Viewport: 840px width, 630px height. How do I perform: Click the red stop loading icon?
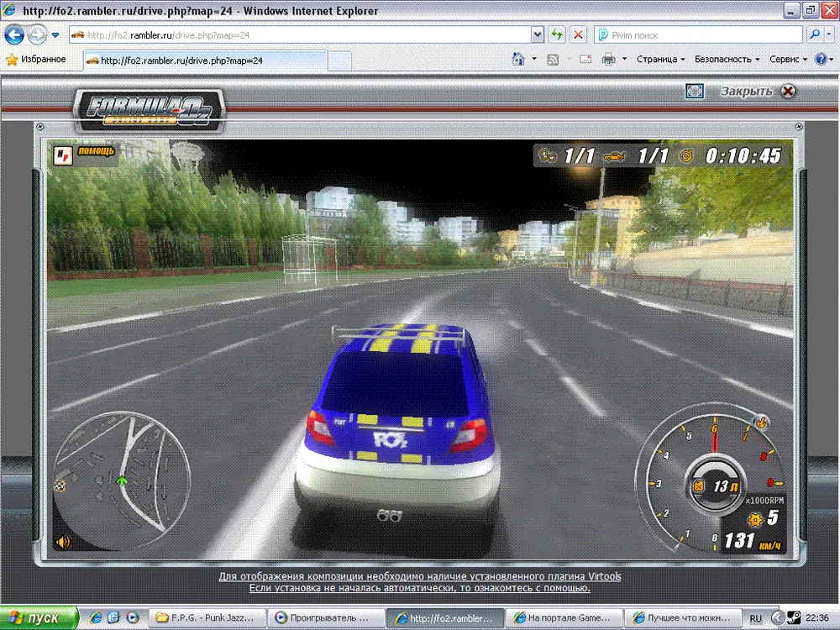[x=578, y=35]
